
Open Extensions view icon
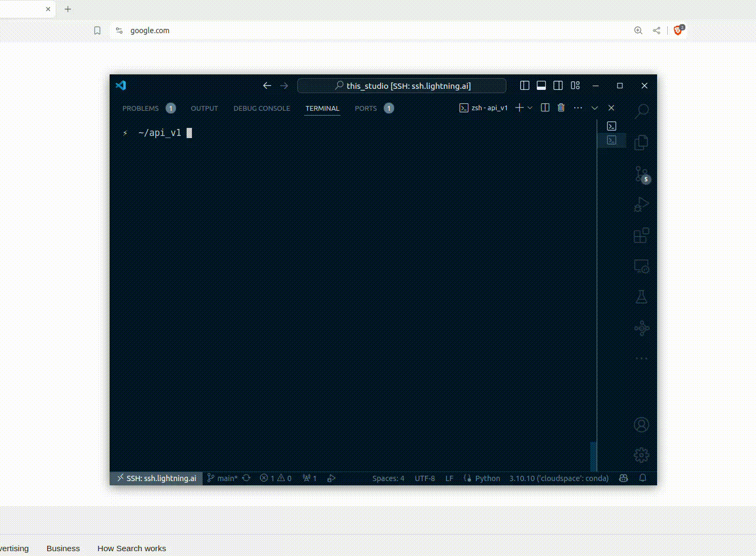(642, 235)
